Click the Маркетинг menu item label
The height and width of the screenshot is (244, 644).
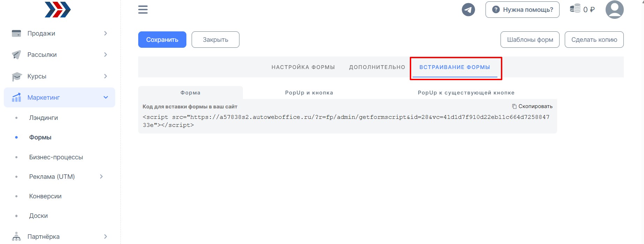pos(44,98)
